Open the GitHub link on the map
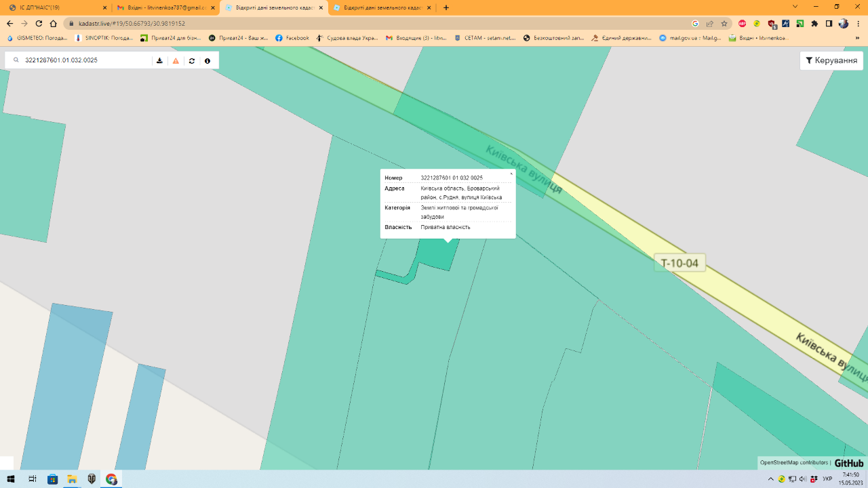This screenshot has height=488, width=868. click(x=849, y=463)
